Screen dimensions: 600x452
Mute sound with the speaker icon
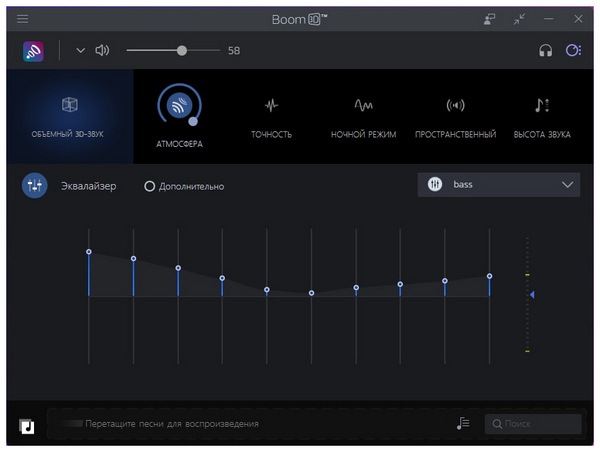pyautogui.click(x=102, y=51)
